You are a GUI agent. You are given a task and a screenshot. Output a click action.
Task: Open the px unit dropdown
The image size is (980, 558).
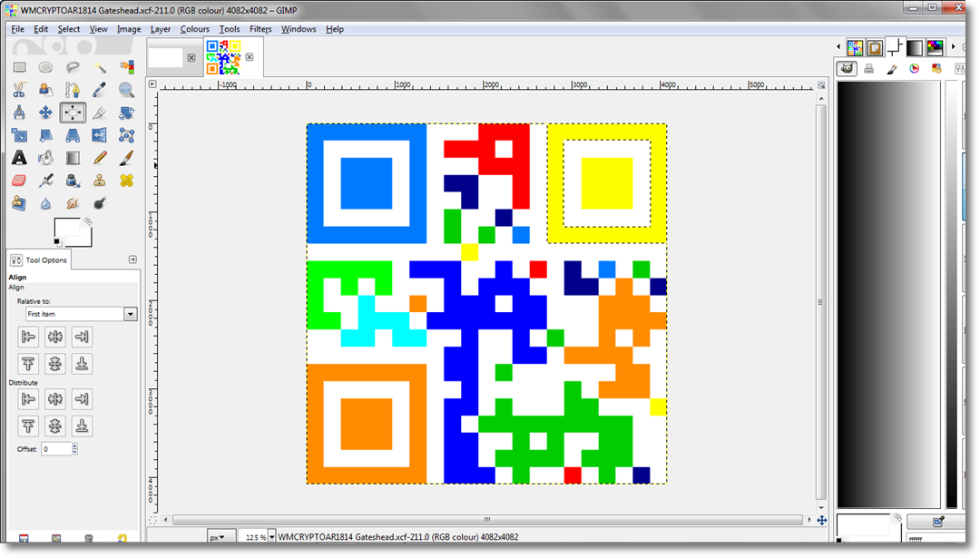[221, 537]
